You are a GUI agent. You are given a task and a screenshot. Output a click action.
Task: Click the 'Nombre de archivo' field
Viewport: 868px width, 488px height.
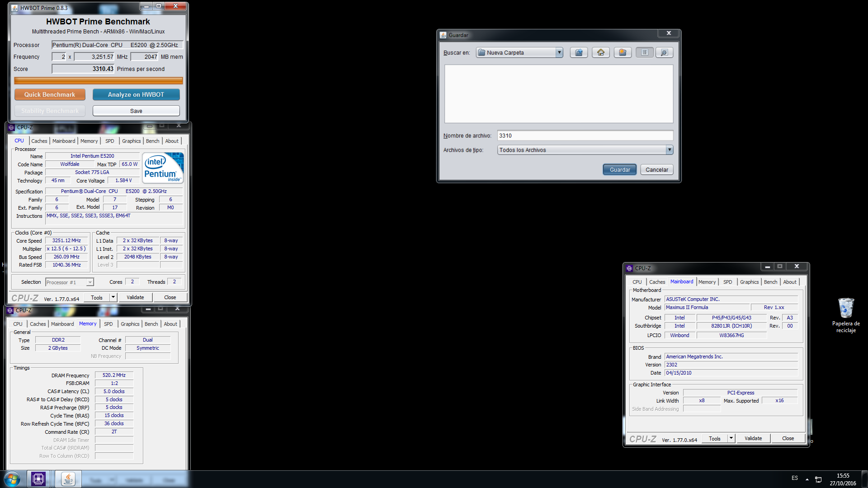585,136
